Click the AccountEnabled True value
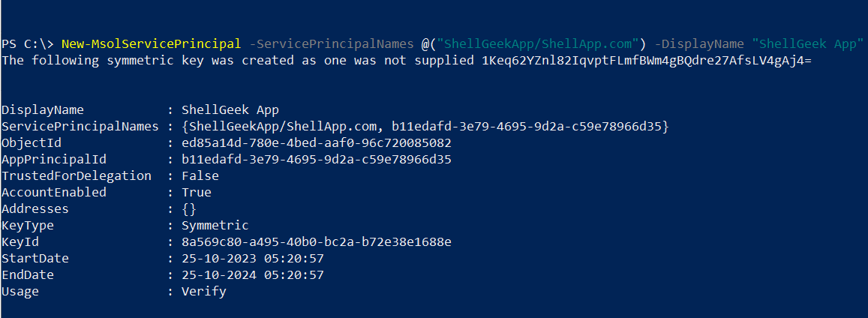 tap(197, 192)
